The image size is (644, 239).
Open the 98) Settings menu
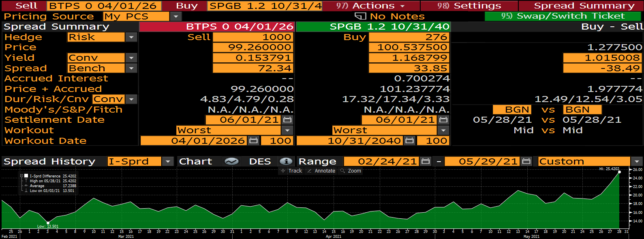pos(469,6)
